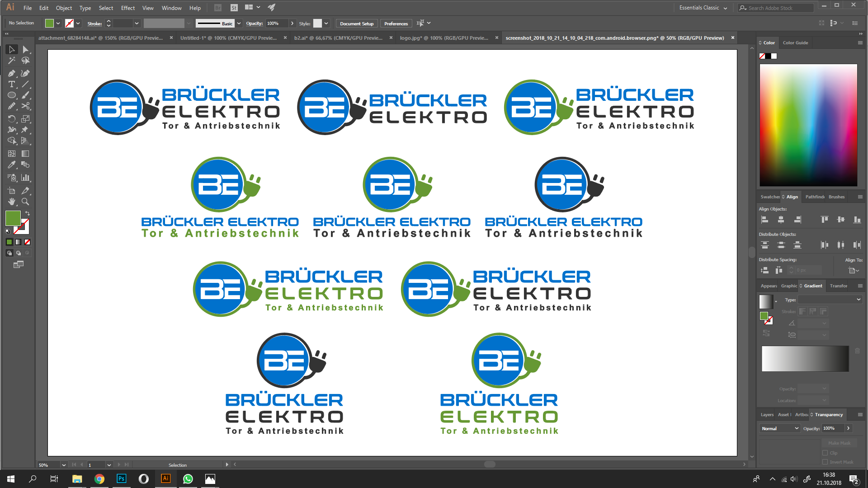Click the green Fill swatch in toolbar
868x488 pixels.
13,218
